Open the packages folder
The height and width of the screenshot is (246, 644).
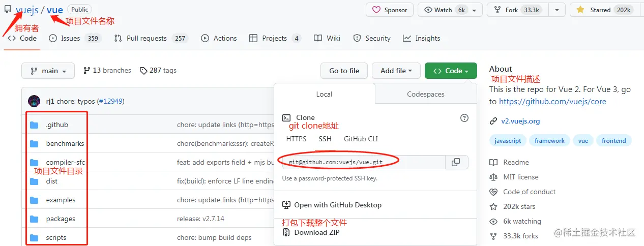(61, 219)
